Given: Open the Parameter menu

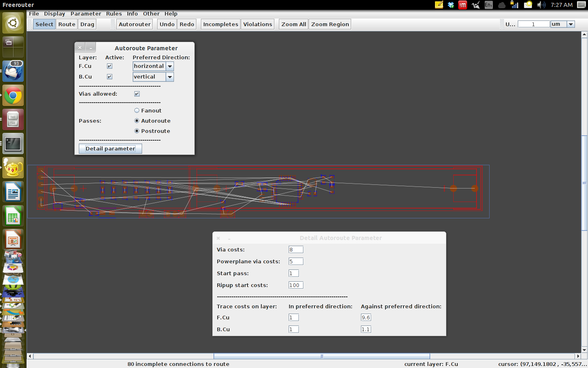Looking at the screenshot, I should click(86, 13).
